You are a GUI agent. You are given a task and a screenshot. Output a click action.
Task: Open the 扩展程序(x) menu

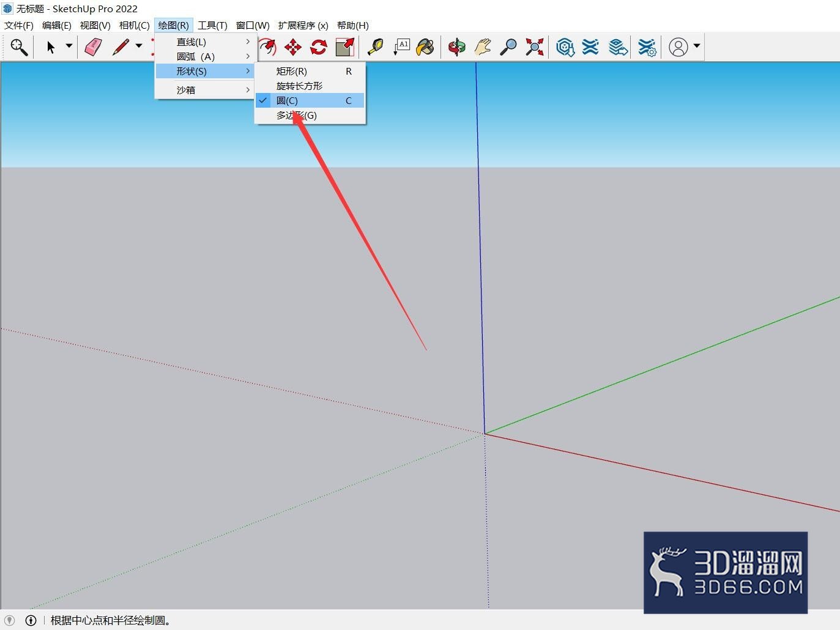(x=303, y=25)
